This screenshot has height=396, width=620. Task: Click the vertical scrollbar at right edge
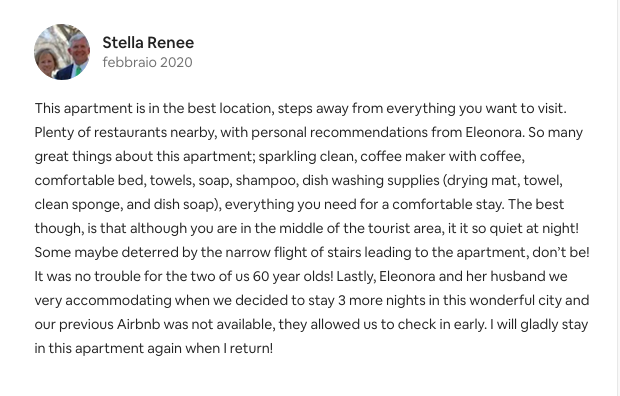(x=618, y=198)
